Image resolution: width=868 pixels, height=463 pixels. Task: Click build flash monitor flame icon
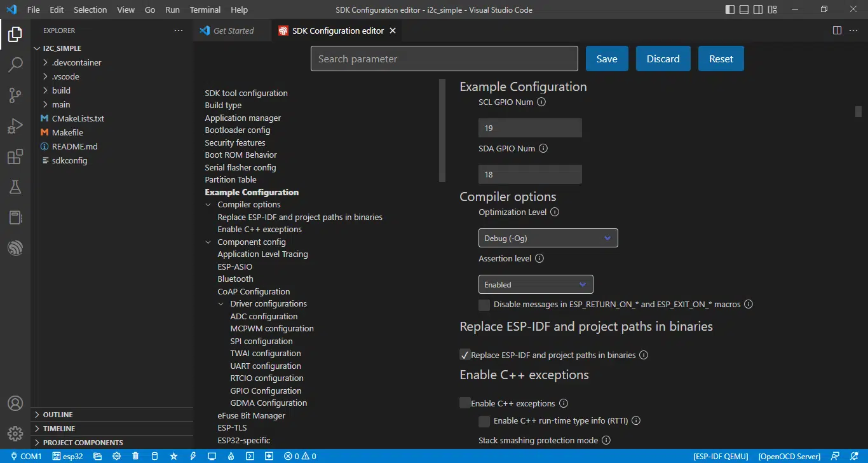pos(231,456)
